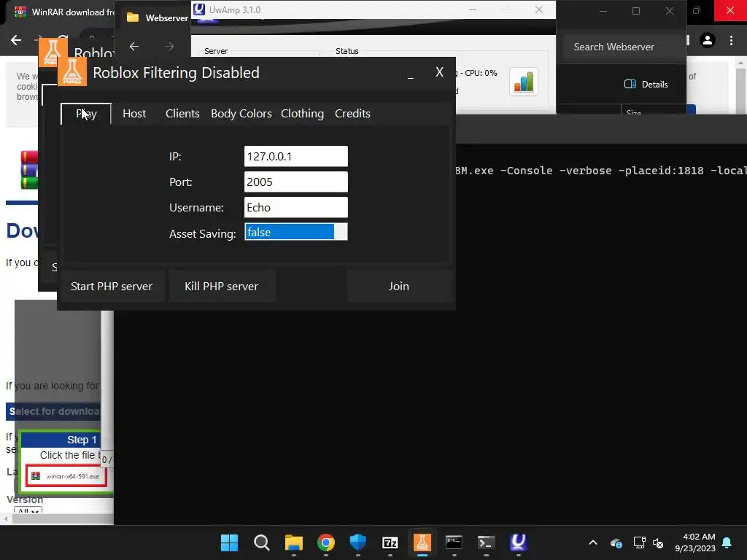Click the UwAmp statistics chart icon
The height and width of the screenshot is (560, 747).
pyautogui.click(x=524, y=82)
